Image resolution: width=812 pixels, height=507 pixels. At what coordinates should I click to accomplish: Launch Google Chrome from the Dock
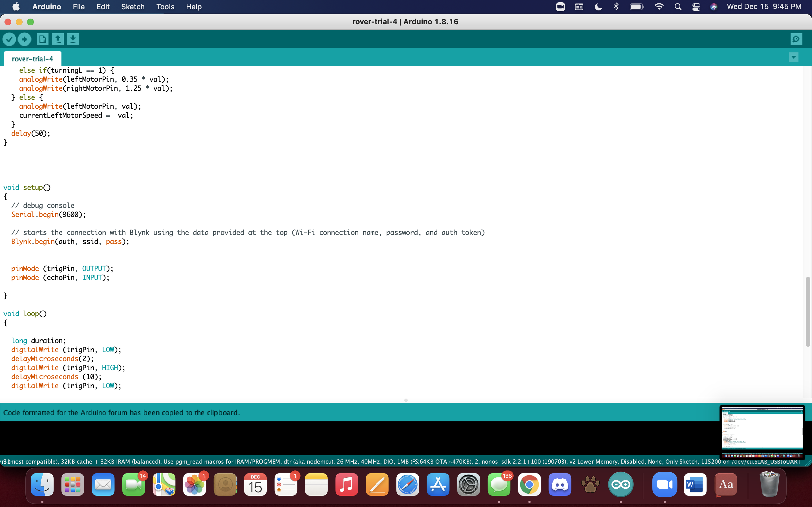pyautogui.click(x=529, y=484)
